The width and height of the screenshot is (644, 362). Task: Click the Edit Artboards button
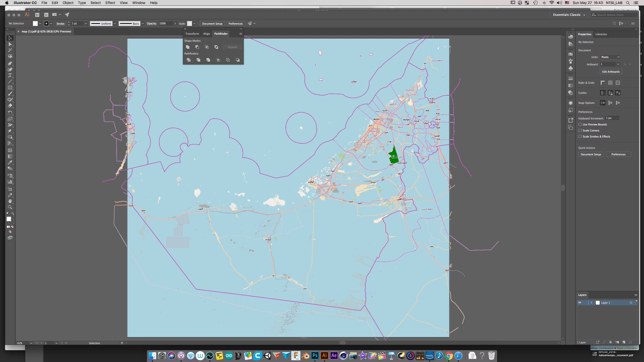pyautogui.click(x=611, y=72)
